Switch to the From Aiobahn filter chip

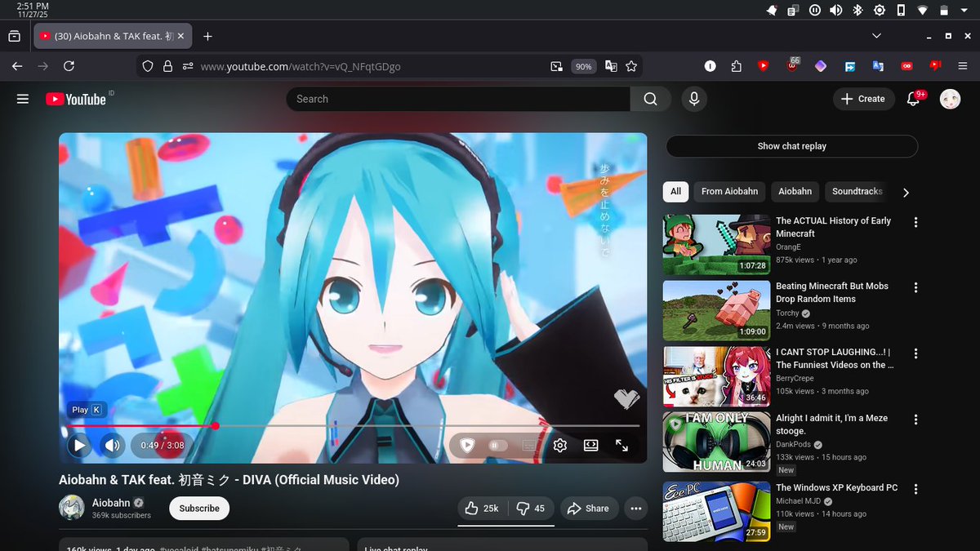pos(729,191)
